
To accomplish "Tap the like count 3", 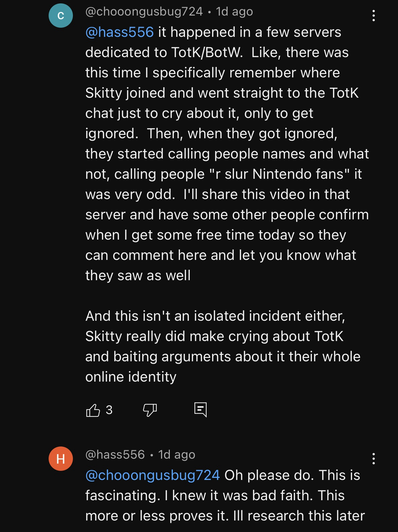I will pos(109,410).
